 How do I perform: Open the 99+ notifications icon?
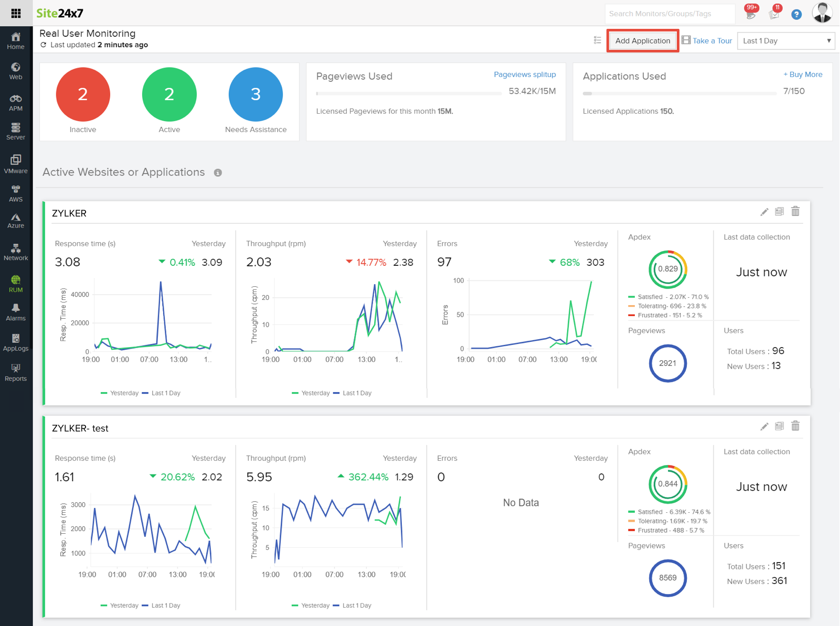click(751, 13)
